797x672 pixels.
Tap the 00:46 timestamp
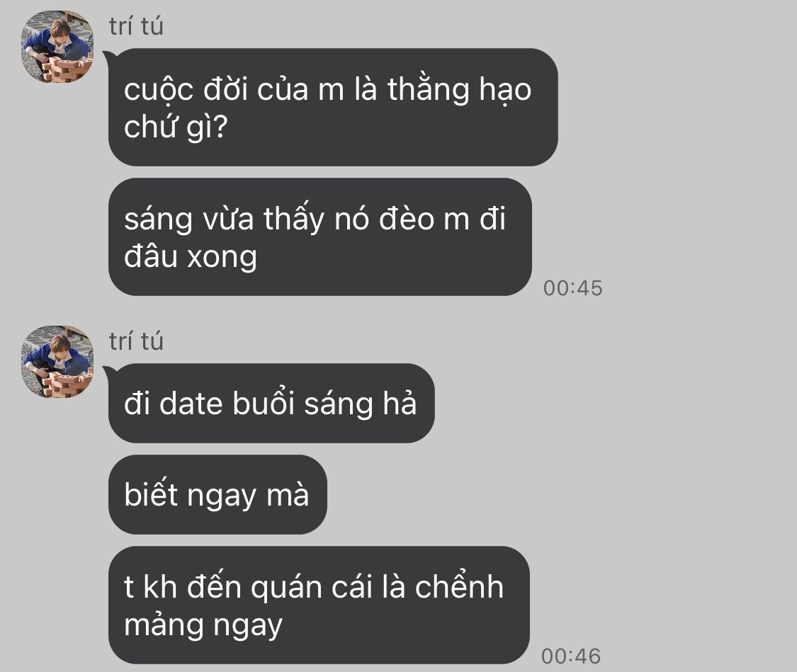click(x=571, y=656)
